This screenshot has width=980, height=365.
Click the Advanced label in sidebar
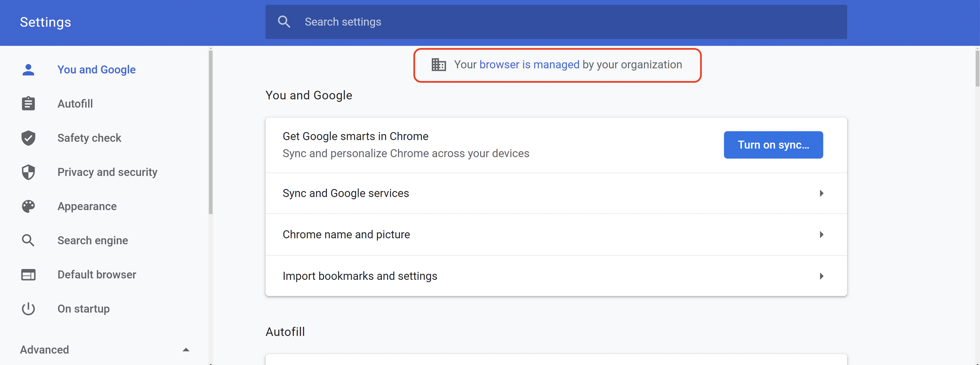[44, 350]
